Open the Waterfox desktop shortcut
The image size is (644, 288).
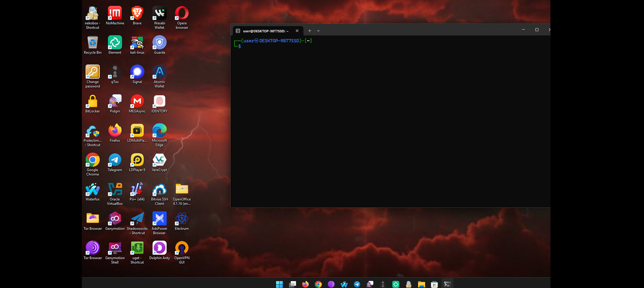93,192
